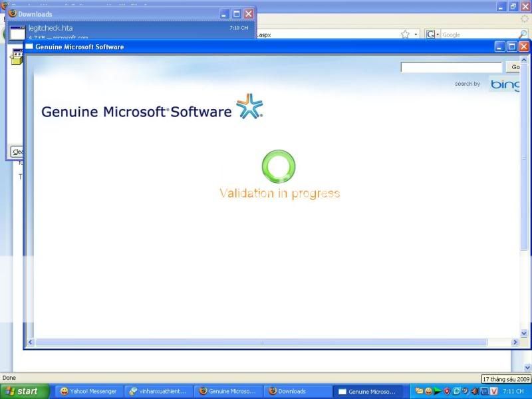
Task: Switch to Yahoo! Messenger taskbar item
Action: 89,391
